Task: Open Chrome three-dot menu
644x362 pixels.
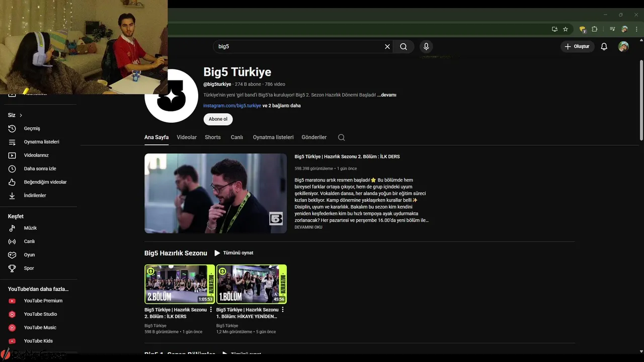Action: coord(636,29)
